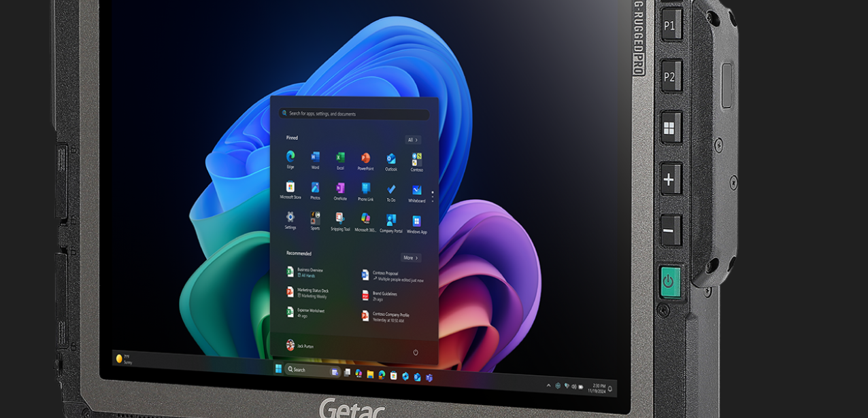
Task: Open Settings from the pinned apps
Action: coord(290,220)
